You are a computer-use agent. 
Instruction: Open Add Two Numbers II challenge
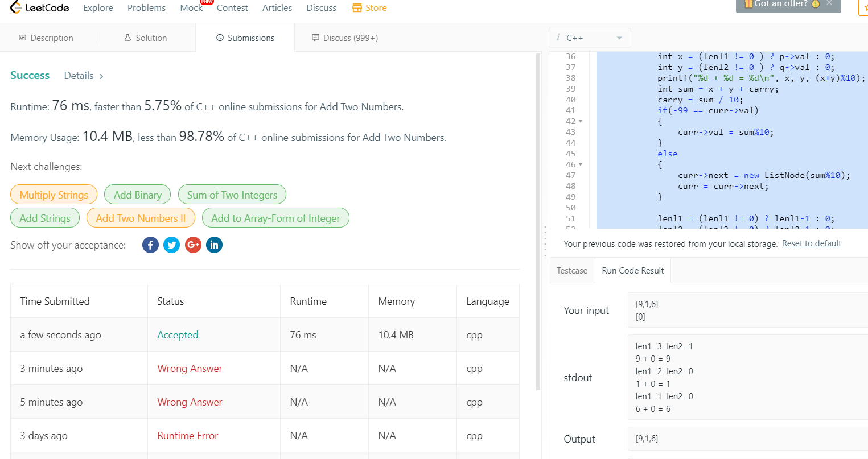(141, 218)
